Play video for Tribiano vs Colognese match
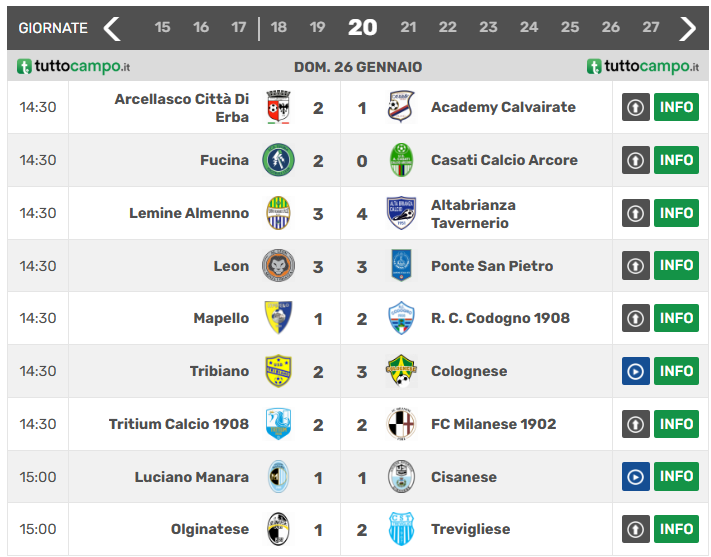Screen dimensions: 711x557 pos(635,371)
